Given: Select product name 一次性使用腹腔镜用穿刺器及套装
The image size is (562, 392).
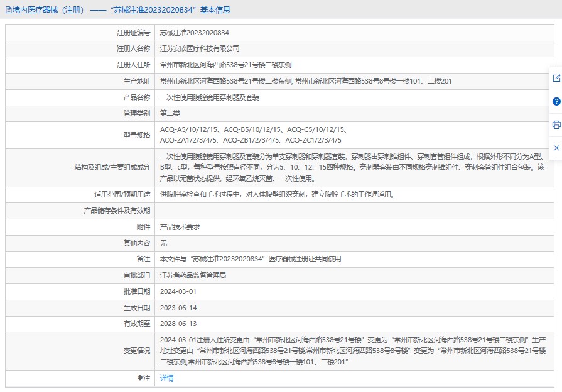Looking at the screenshot, I should pyautogui.click(x=210, y=97).
